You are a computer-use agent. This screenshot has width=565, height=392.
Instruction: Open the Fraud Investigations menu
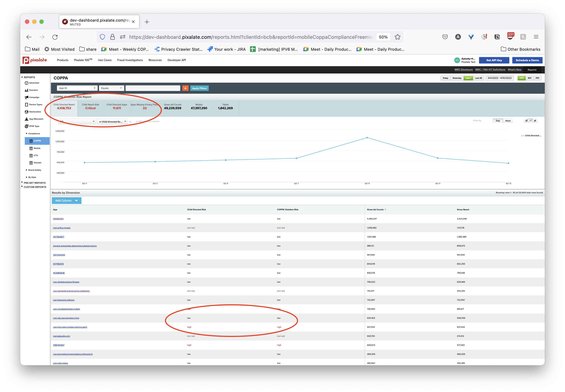click(x=130, y=60)
